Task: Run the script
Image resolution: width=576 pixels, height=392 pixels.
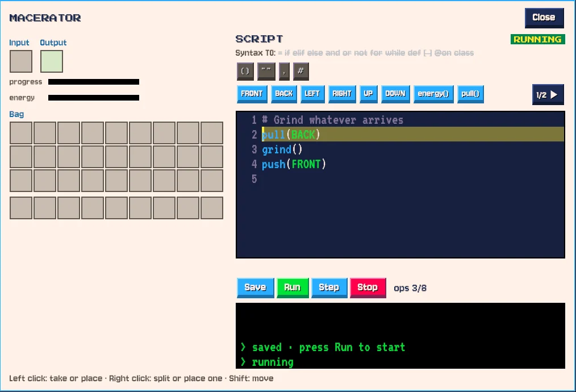Action: pos(293,287)
